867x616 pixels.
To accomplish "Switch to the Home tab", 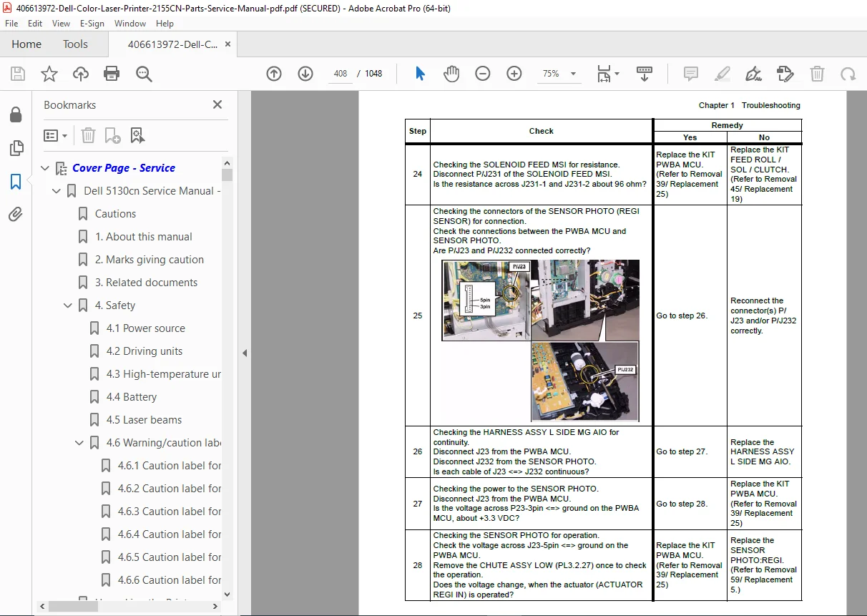I will (26, 44).
